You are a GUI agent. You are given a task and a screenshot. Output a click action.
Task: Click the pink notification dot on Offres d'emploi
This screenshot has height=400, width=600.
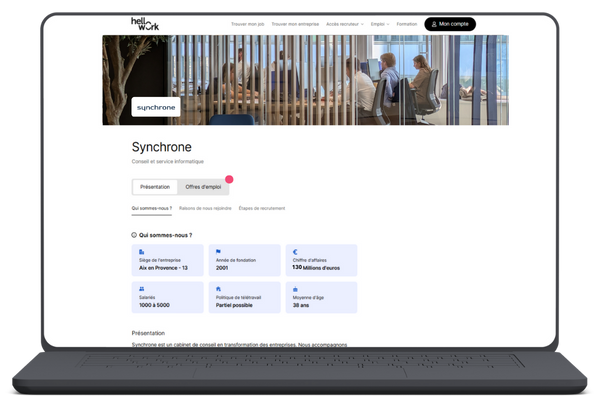[229, 179]
